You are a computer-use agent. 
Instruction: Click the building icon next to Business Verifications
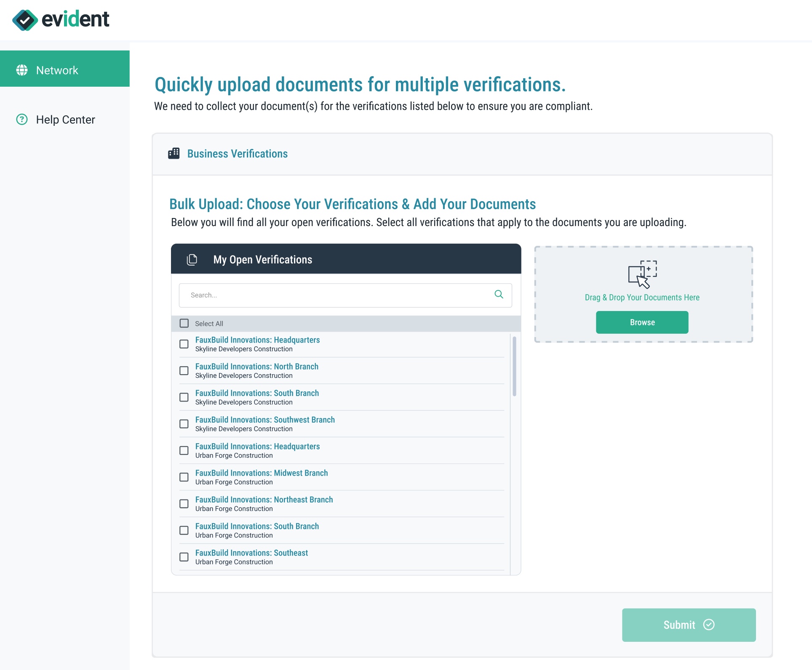[174, 154]
